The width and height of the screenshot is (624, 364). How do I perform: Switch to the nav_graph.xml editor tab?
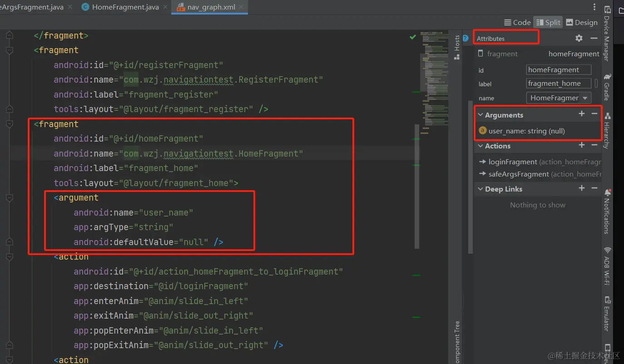pyautogui.click(x=209, y=7)
